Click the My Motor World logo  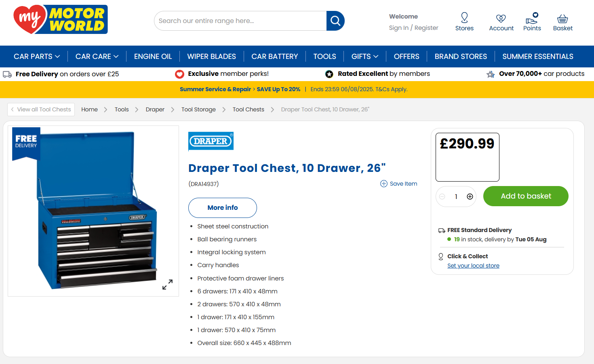click(61, 19)
